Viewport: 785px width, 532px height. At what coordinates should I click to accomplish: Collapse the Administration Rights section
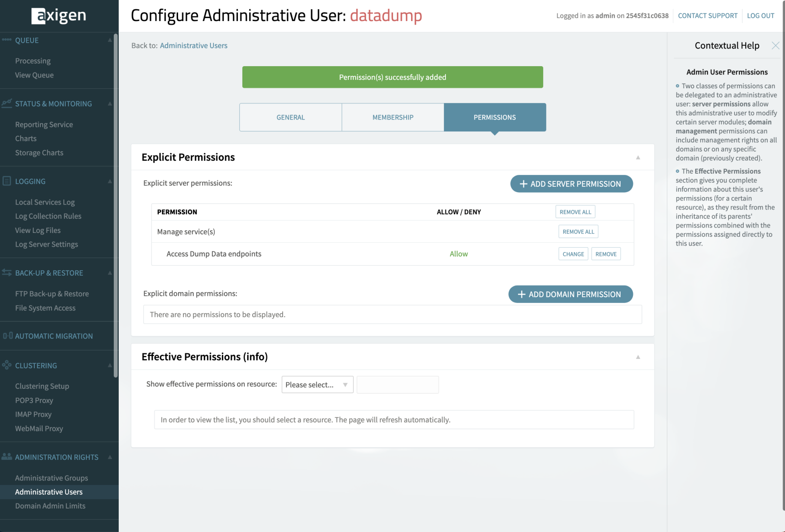110,457
